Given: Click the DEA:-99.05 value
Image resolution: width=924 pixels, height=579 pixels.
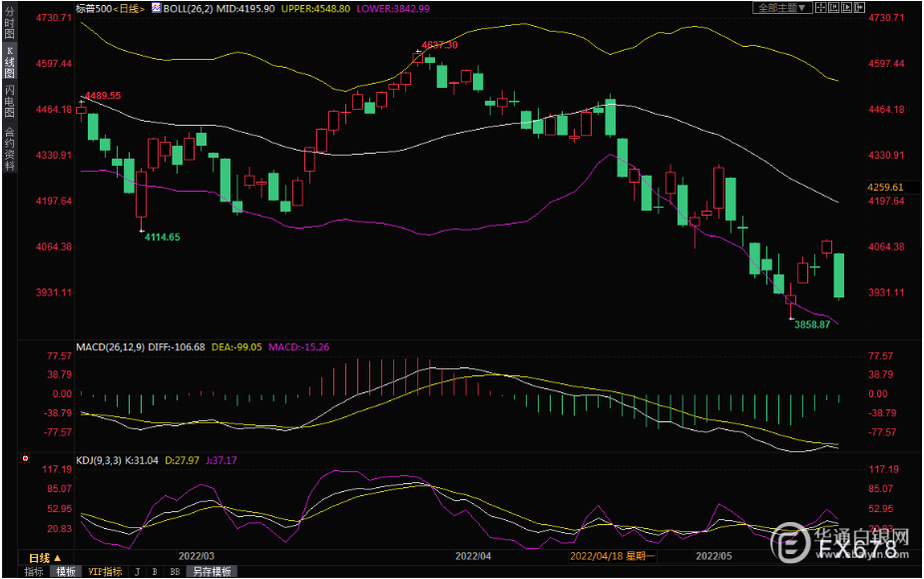Looking at the screenshot, I should click(x=236, y=346).
